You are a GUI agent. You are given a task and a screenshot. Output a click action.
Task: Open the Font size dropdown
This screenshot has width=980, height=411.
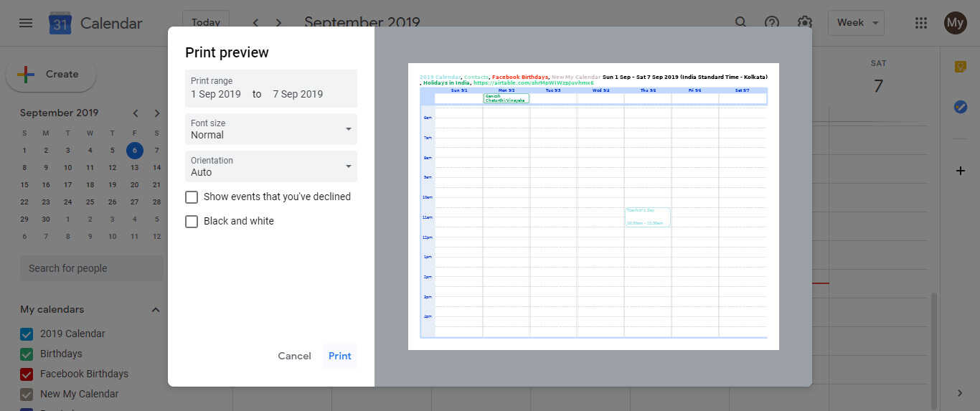click(x=271, y=129)
